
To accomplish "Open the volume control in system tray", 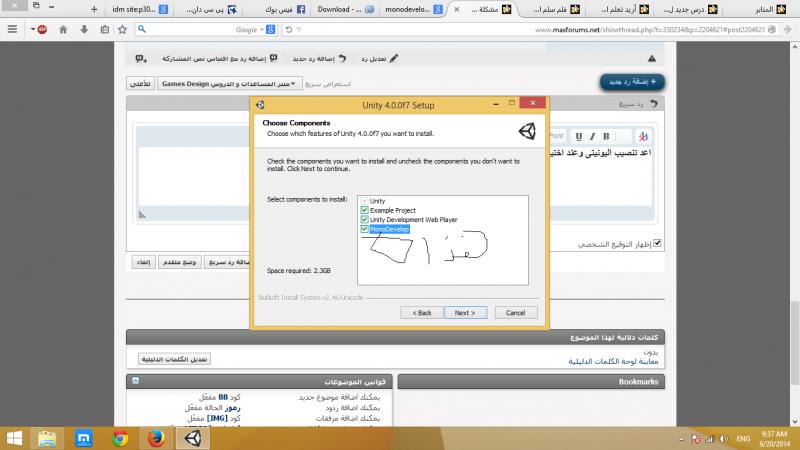I will [x=723, y=439].
